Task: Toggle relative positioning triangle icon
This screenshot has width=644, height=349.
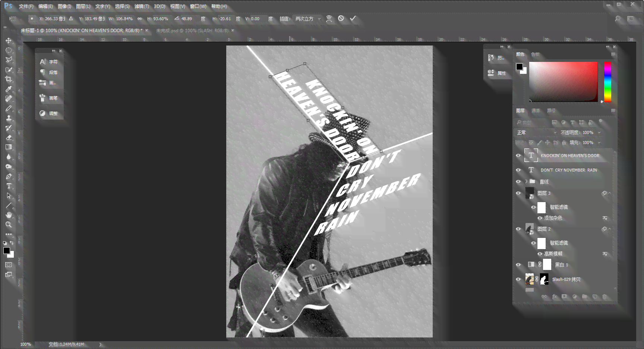Action: (x=71, y=18)
